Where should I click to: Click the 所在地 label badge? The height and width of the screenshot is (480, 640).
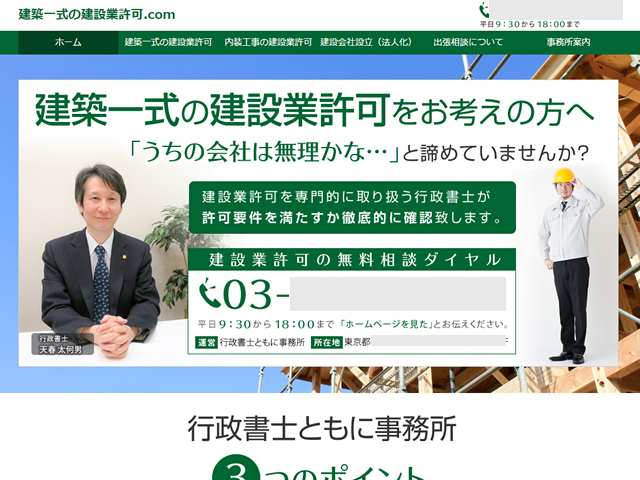(326, 342)
